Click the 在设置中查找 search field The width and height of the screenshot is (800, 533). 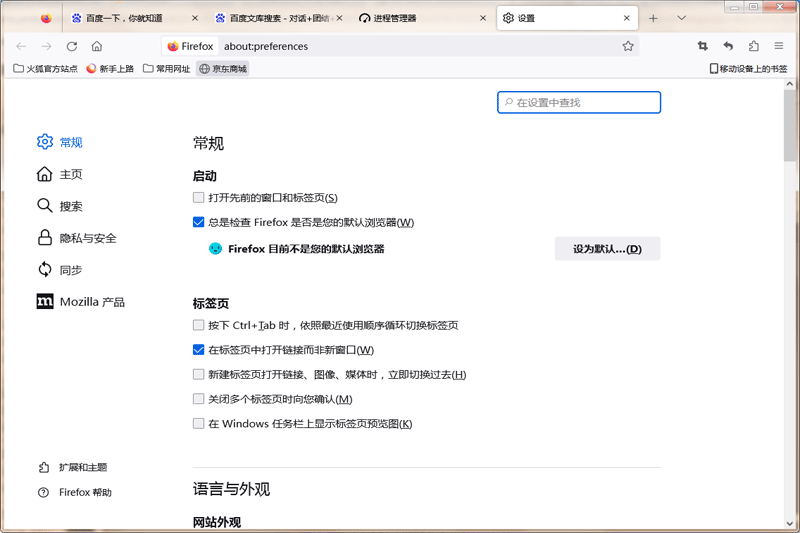(x=579, y=103)
